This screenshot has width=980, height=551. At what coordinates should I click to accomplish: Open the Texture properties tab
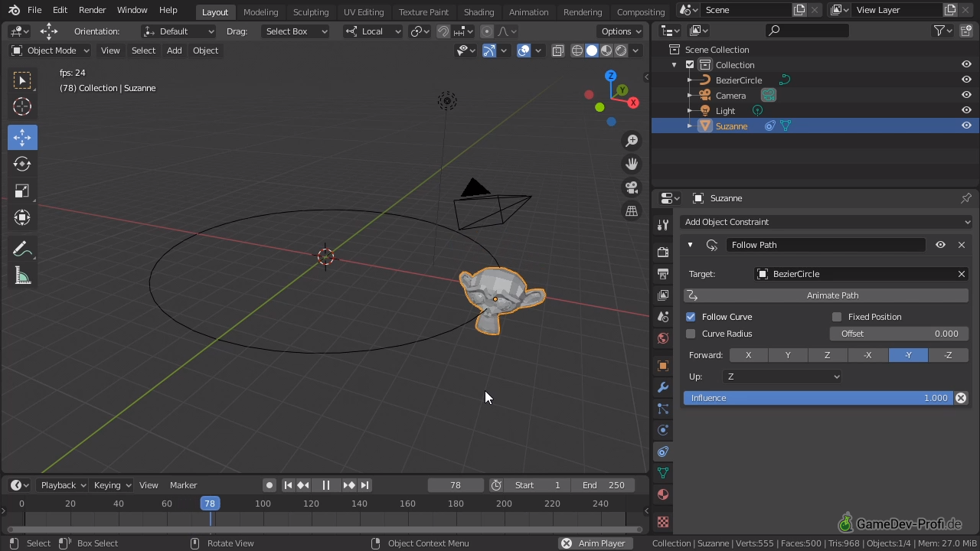tap(663, 521)
